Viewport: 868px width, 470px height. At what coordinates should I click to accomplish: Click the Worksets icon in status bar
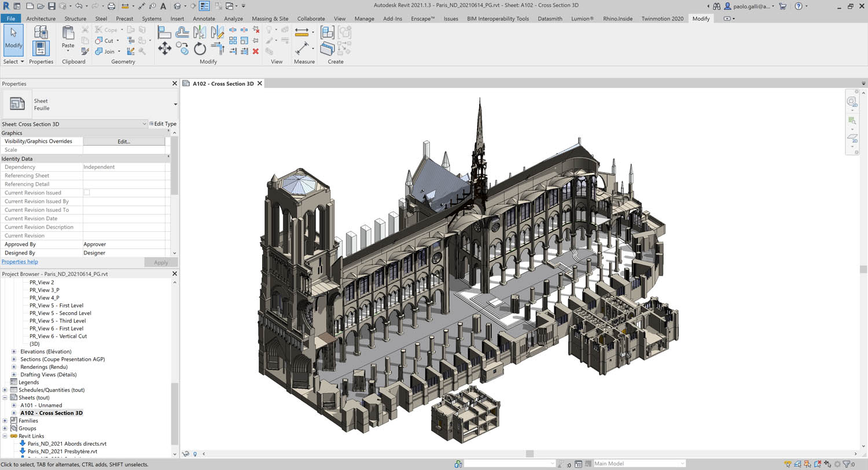[x=458, y=464]
